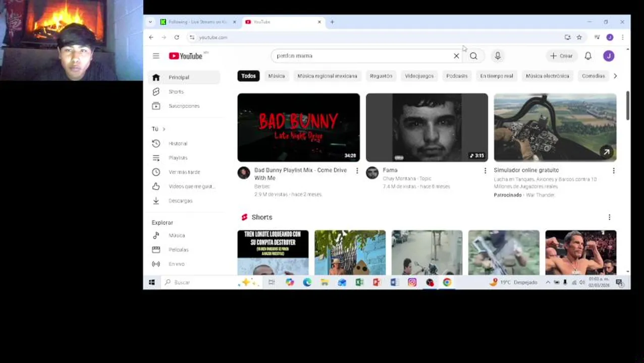Open Chrome's three-dot menu
Viewport: 644px width, 363px height.
622,37
